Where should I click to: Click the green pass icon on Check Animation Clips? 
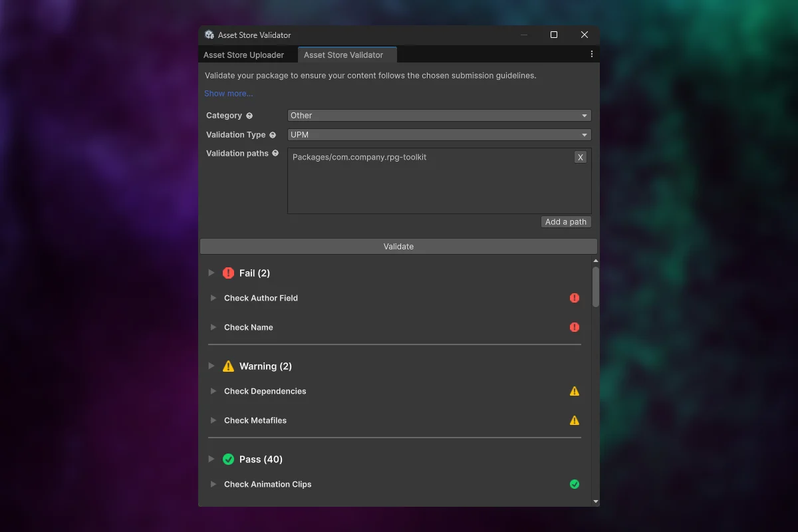[x=575, y=484]
